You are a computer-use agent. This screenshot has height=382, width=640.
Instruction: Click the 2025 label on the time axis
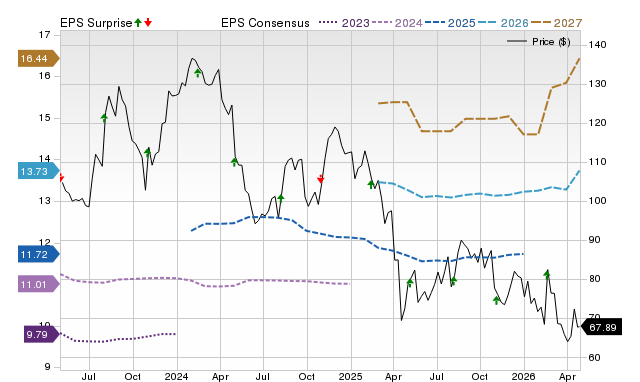[350, 376]
